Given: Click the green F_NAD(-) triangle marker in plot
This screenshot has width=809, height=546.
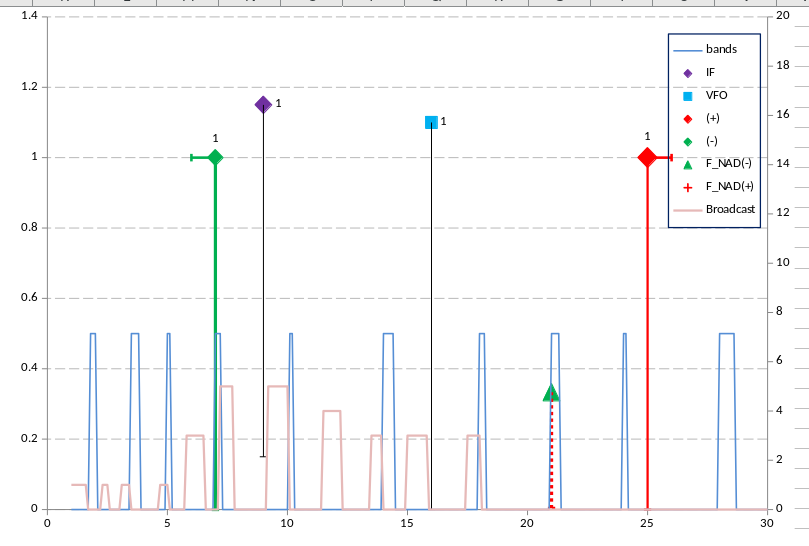Looking at the screenshot, I should [551, 393].
